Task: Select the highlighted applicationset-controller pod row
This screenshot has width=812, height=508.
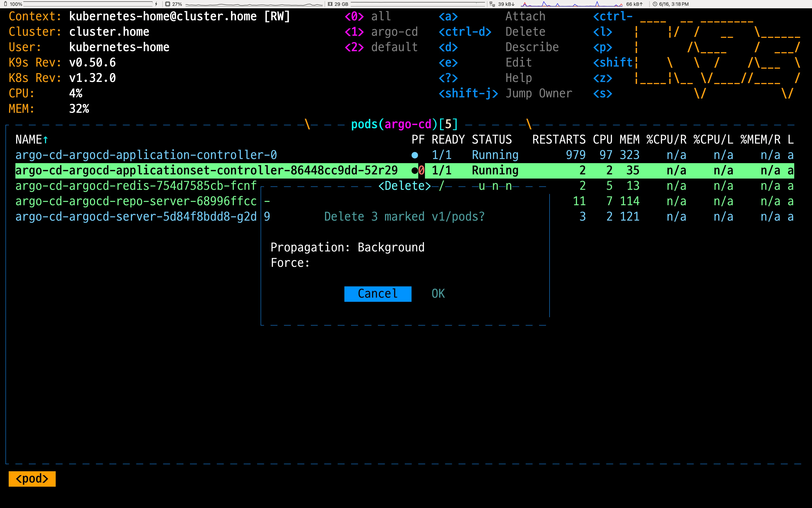Action: (207, 171)
